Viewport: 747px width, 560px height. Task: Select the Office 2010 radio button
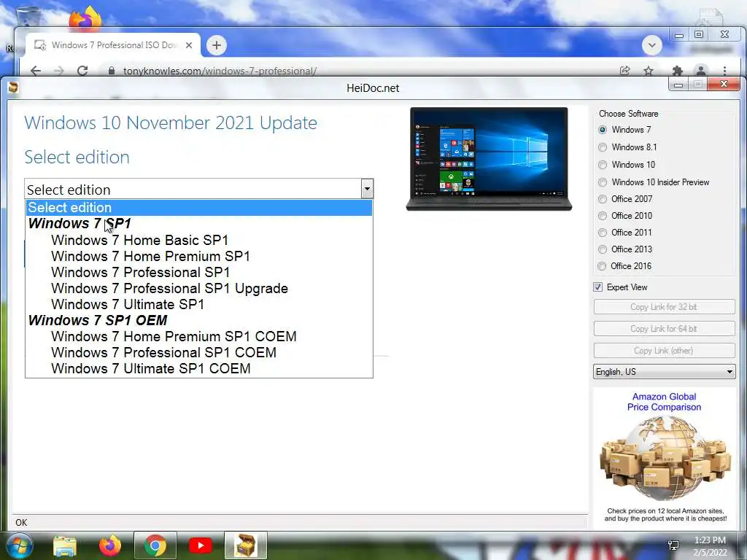coord(603,216)
